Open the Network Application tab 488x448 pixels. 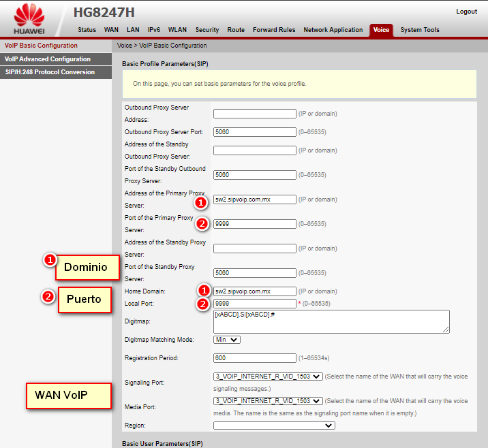coord(333,30)
